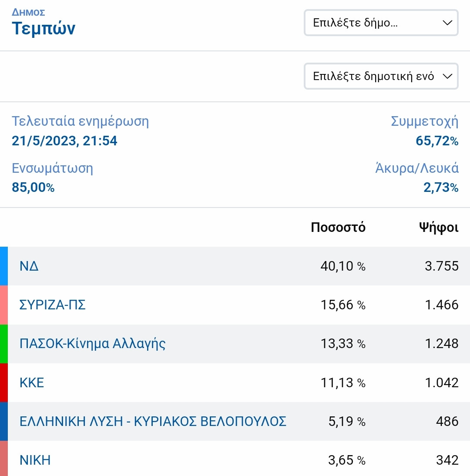The height and width of the screenshot is (476, 470).
Task: Click the dark blue bar beside ΕΛΛΗΝΙΚΗ ΛΥΣΗ
Action: pyautogui.click(x=3, y=421)
